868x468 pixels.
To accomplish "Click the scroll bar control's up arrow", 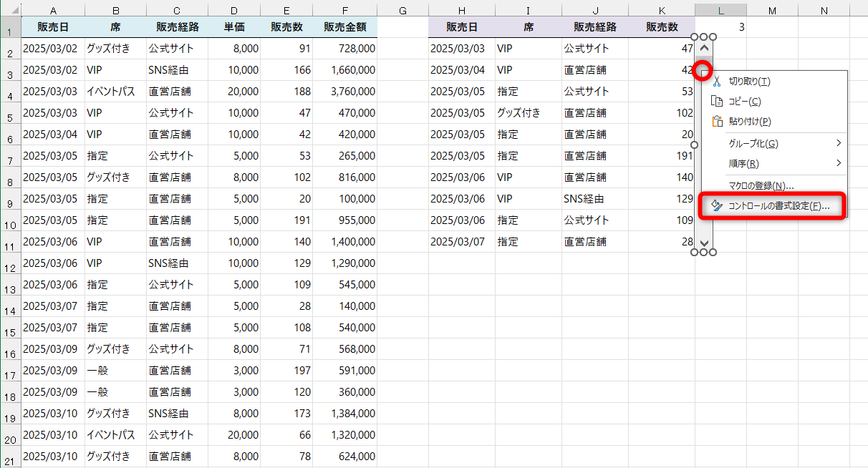I will tap(704, 49).
